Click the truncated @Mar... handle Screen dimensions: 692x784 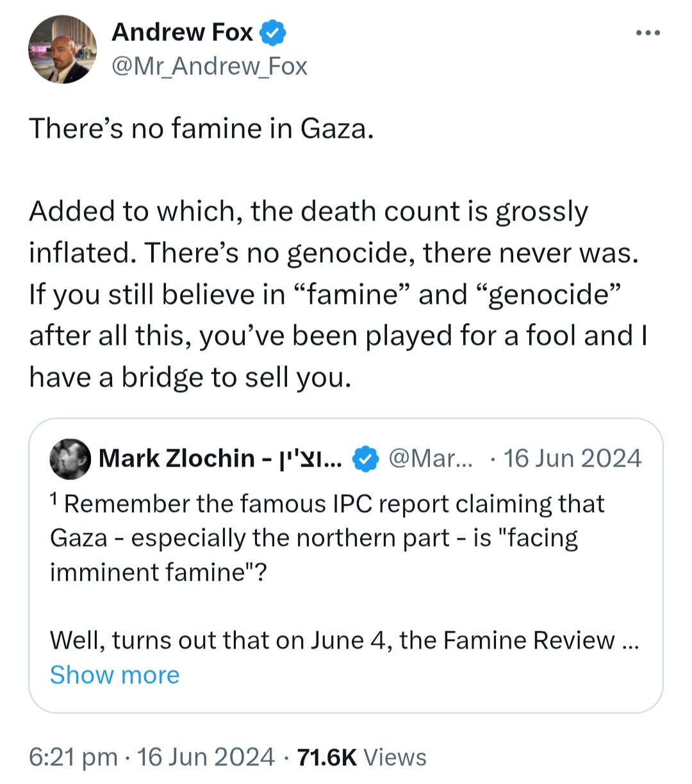tap(431, 459)
